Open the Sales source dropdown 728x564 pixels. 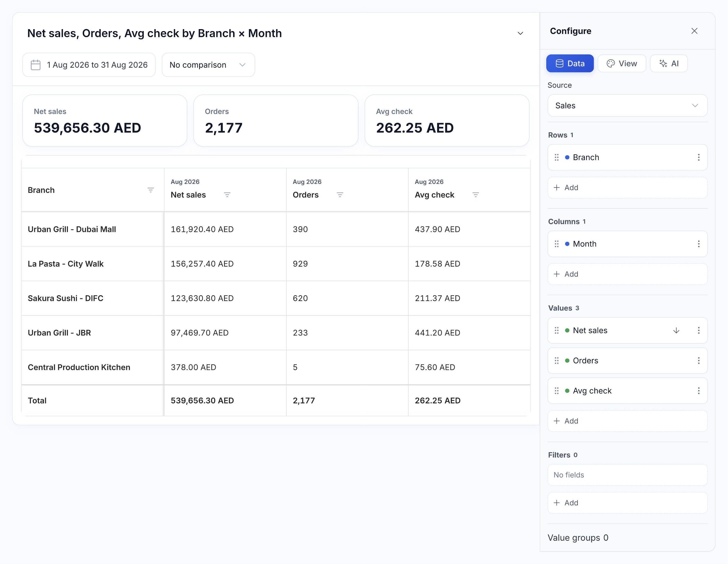point(627,106)
